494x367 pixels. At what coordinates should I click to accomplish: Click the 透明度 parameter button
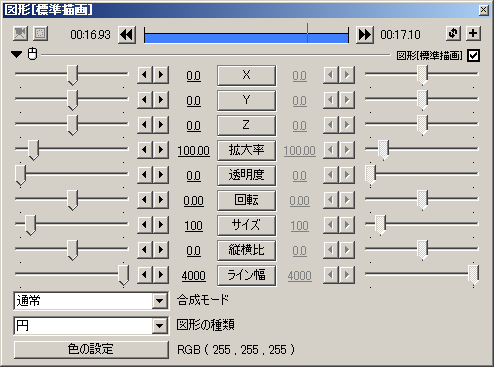click(x=246, y=176)
